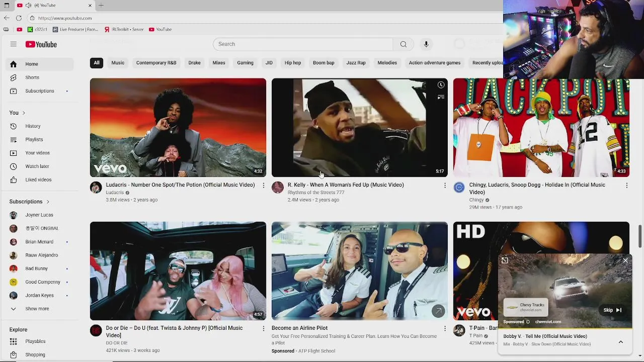Open Bad Bunny subscription channel
Image resolution: width=644 pixels, height=362 pixels.
(39, 268)
